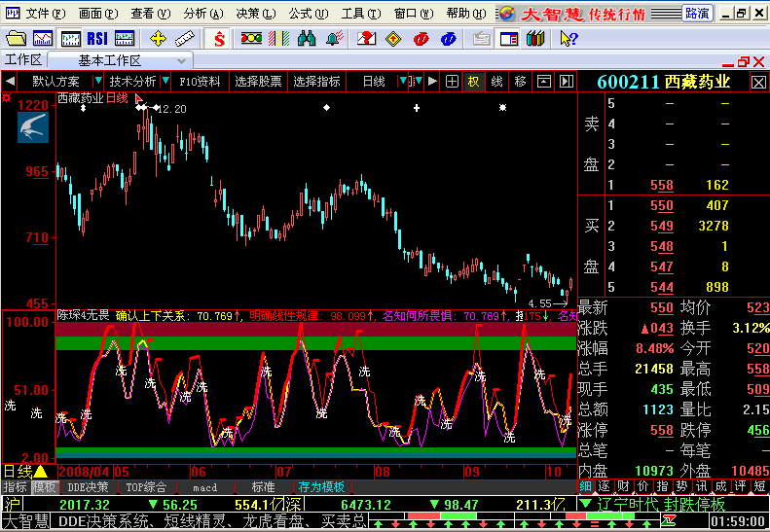
Task: Click the collapse-panel icon in chart toolbar
Action: pyautogui.click(x=543, y=81)
